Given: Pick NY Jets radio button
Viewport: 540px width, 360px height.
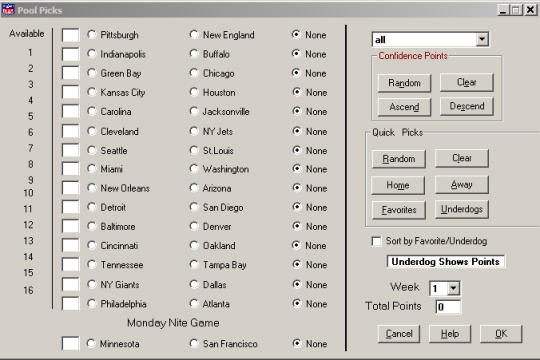Looking at the screenshot, I should click(194, 131).
